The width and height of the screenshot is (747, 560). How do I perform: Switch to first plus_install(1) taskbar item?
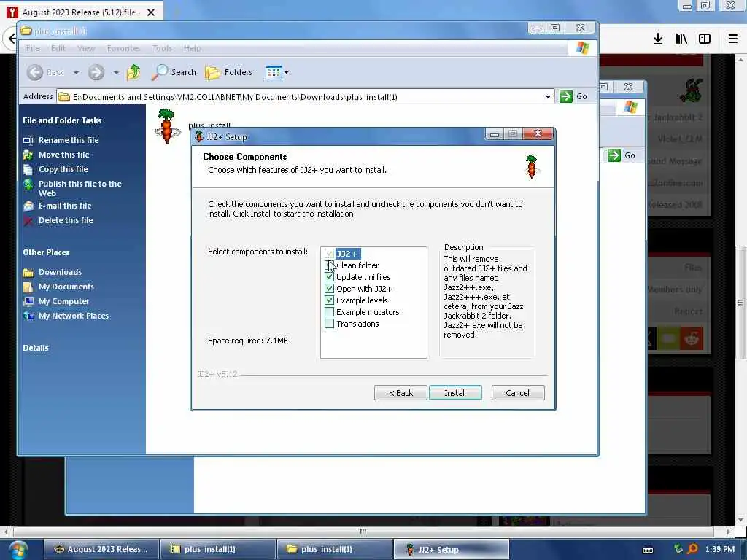click(217, 549)
